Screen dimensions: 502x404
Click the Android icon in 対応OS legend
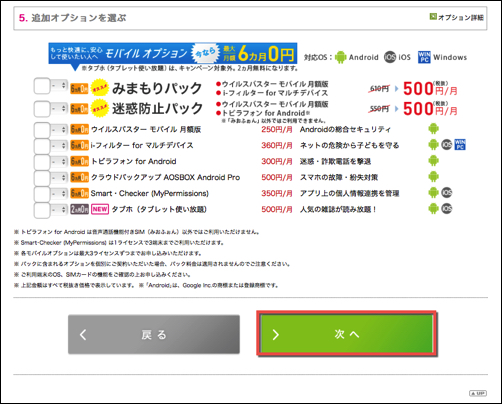tap(340, 57)
